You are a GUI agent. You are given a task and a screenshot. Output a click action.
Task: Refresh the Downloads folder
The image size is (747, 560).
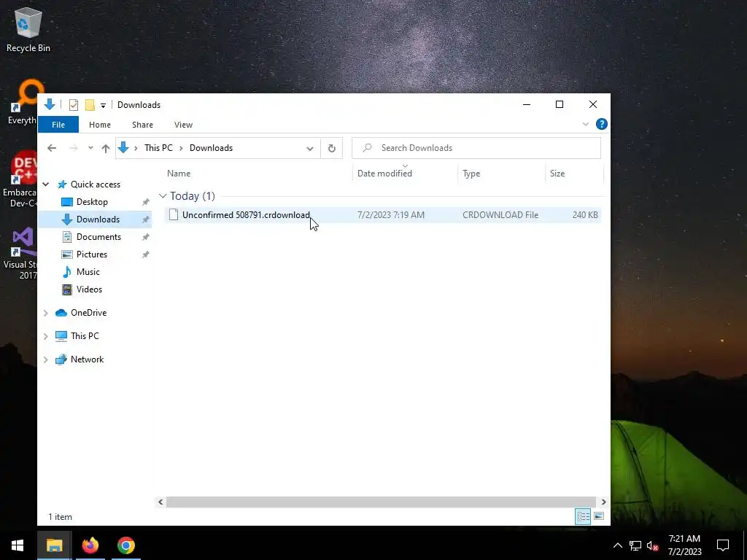coord(332,148)
